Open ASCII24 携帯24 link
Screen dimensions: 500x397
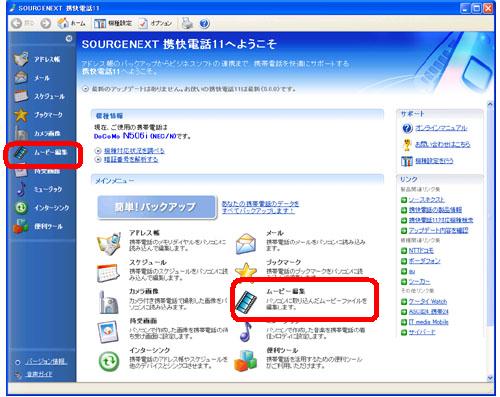click(428, 312)
